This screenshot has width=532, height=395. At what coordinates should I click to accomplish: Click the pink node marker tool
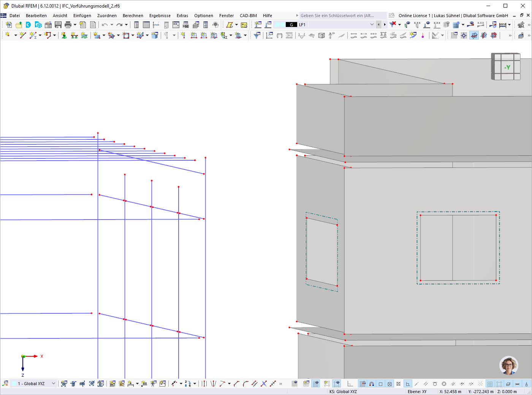pyautogui.click(x=423, y=35)
